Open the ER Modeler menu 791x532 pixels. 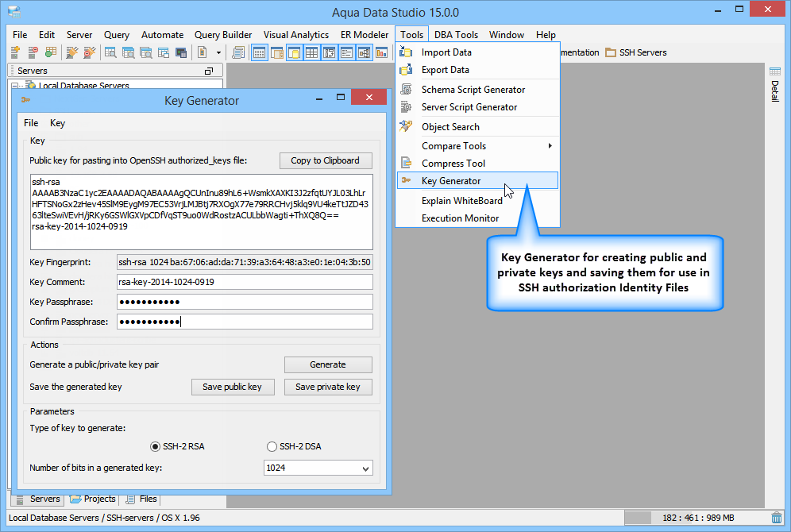365,35
